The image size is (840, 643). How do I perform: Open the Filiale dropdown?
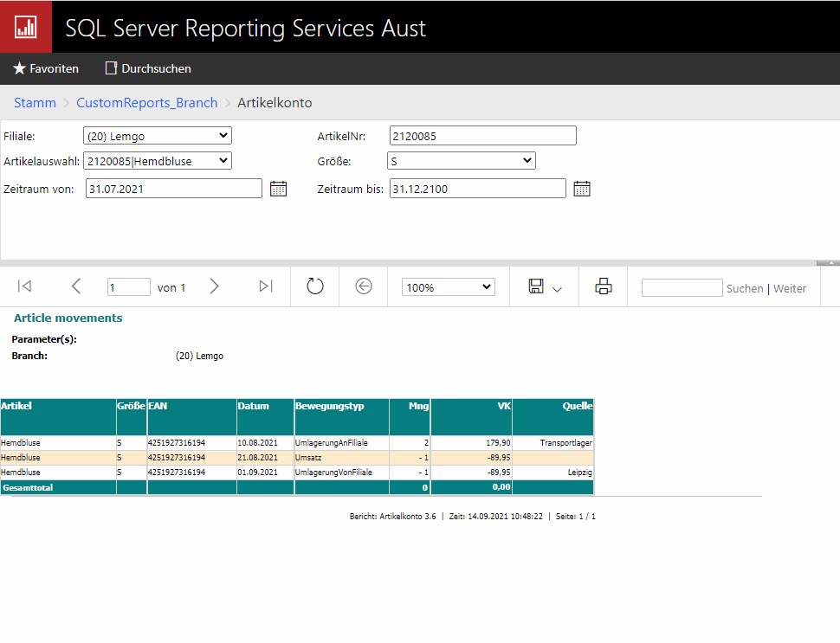(x=157, y=136)
